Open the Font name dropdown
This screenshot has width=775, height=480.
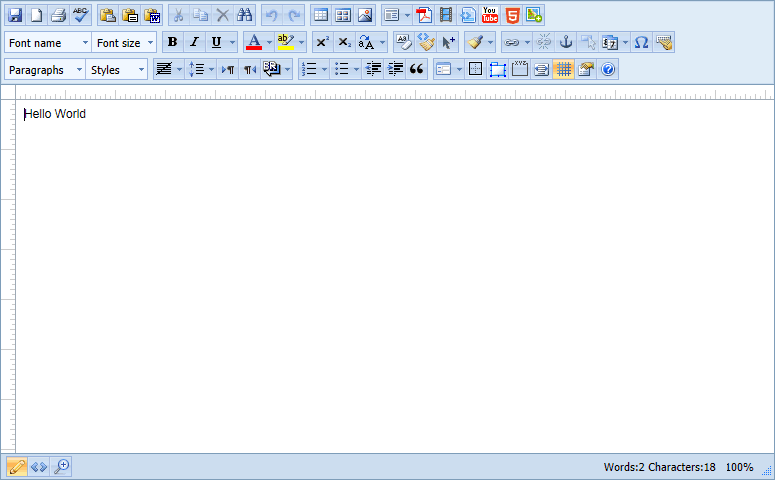coord(48,43)
